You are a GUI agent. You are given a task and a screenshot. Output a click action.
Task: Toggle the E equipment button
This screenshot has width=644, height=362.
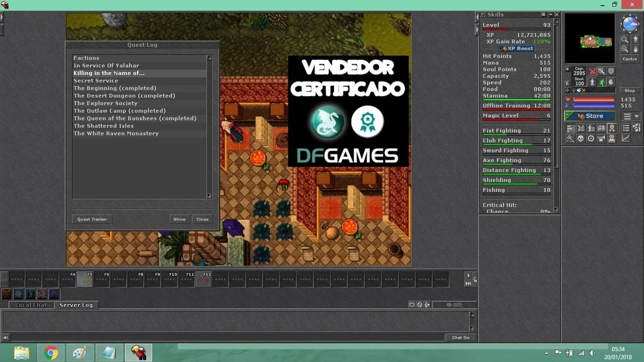point(568,83)
